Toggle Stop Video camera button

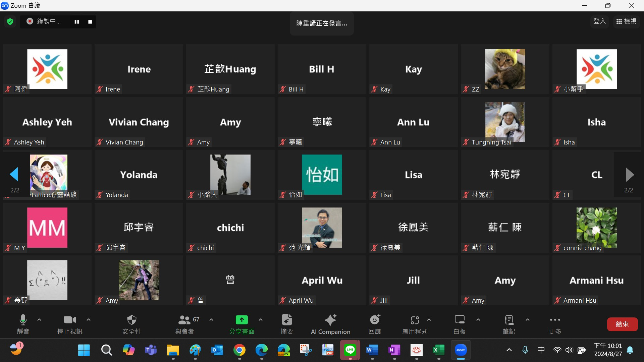(x=70, y=324)
